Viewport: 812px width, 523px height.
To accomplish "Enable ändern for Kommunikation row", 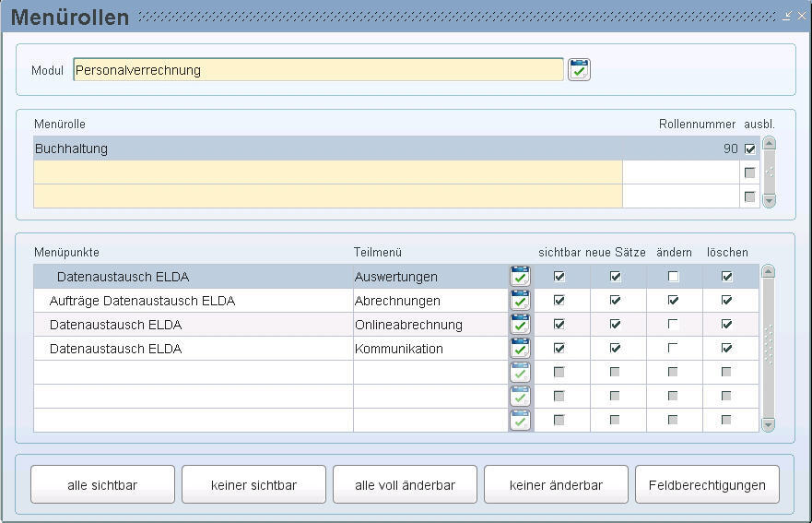I will point(673,348).
